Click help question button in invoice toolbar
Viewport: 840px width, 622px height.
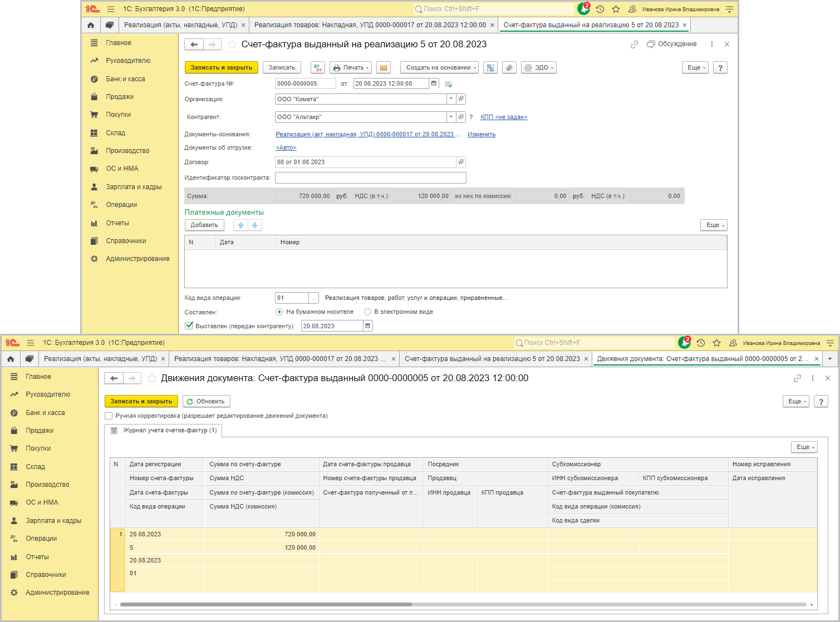(720, 68)
